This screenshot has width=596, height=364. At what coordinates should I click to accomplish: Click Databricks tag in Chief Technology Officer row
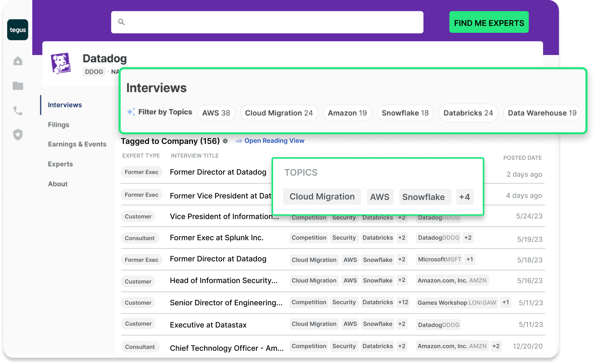pos(378,346)
